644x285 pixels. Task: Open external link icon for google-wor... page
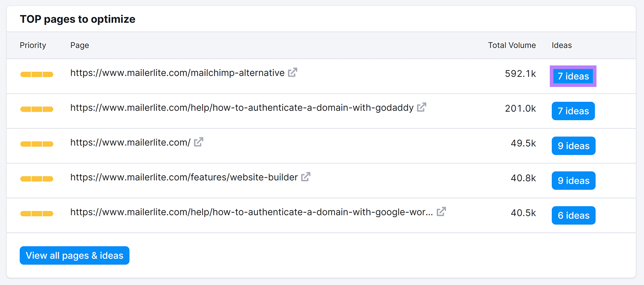coord(441,211)
